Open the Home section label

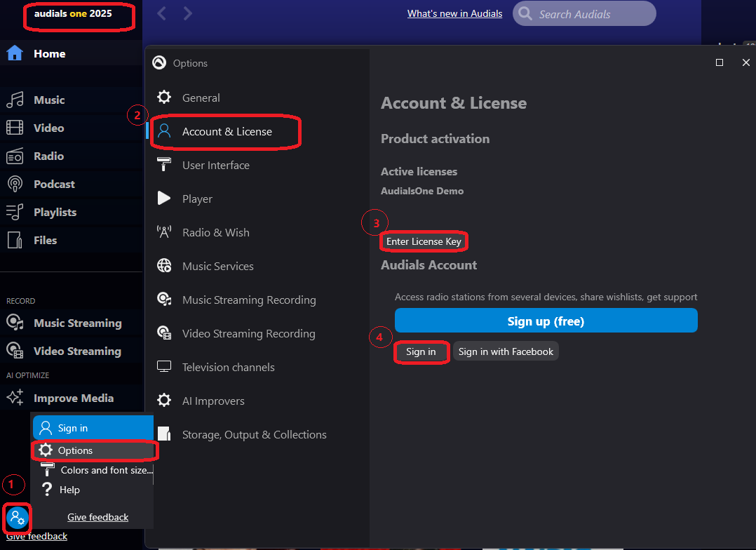click(x=50, y=53)
